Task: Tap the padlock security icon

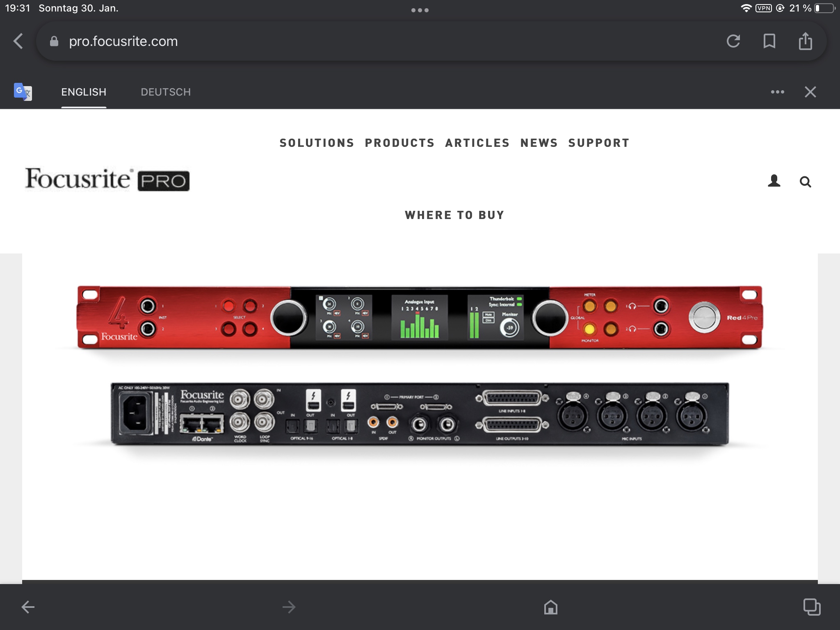Action: [54, 41]
